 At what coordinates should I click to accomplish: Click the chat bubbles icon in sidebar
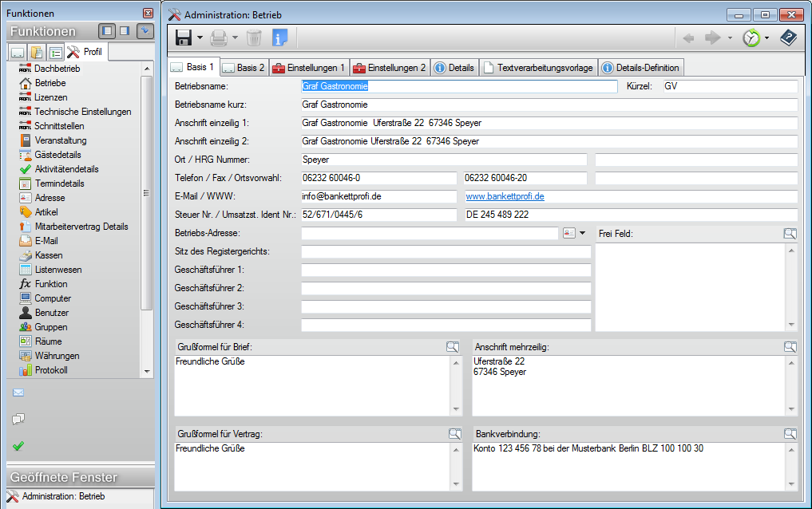coord(18,419)
